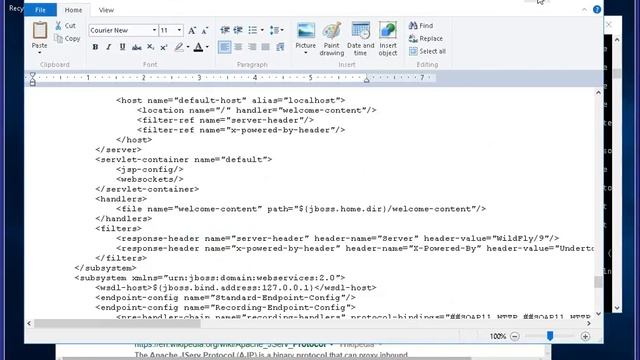Cut the selected text

coord(65,26)
